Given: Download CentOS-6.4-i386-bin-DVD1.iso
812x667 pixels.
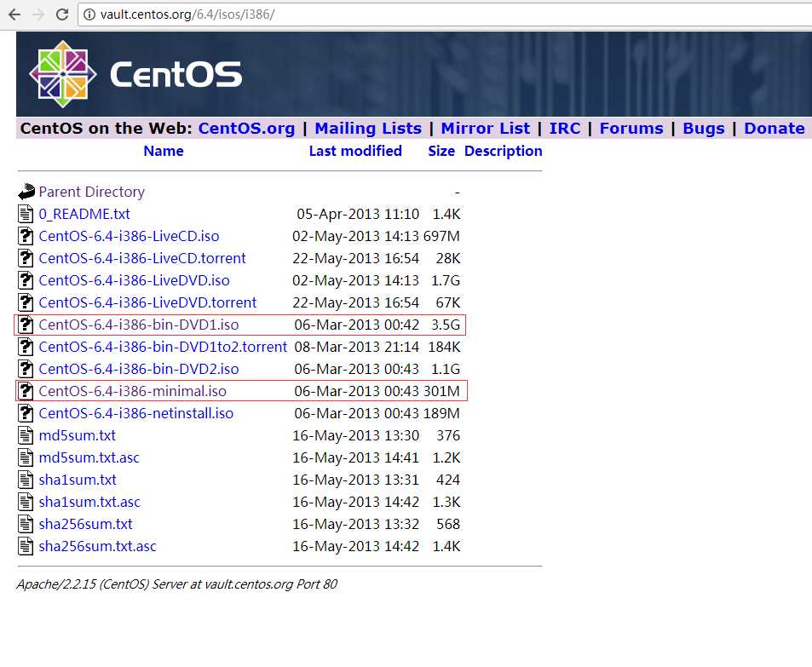Looking at the screenshot, I should tap(139, 325).
